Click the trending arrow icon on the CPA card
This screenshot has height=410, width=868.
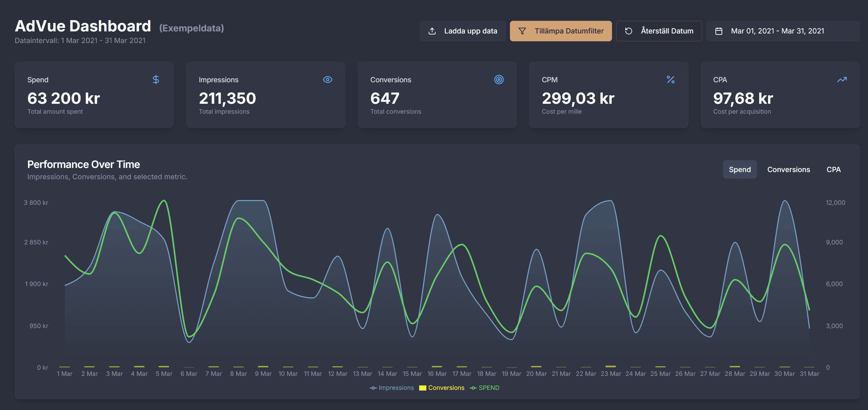pos(842,80)
